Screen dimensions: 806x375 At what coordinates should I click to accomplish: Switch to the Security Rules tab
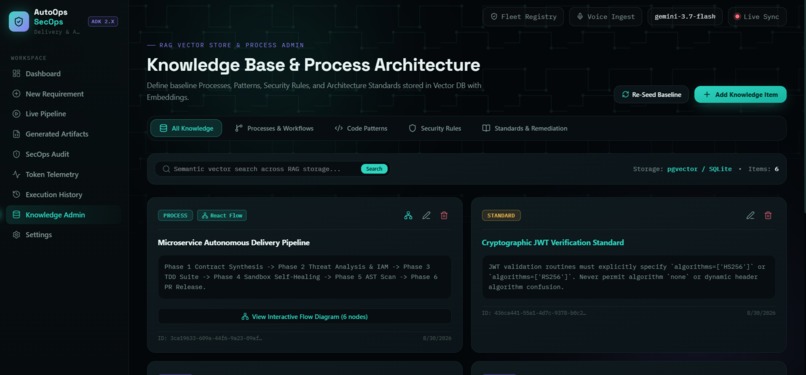[435, 128]
